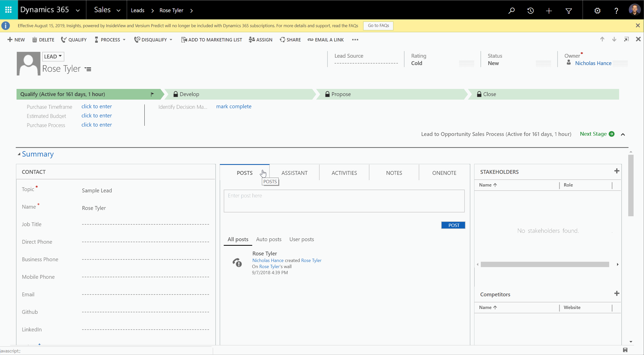Screen dimensions: 644x355
Task: Open the PROCESS dropdown
Action: 110,40
